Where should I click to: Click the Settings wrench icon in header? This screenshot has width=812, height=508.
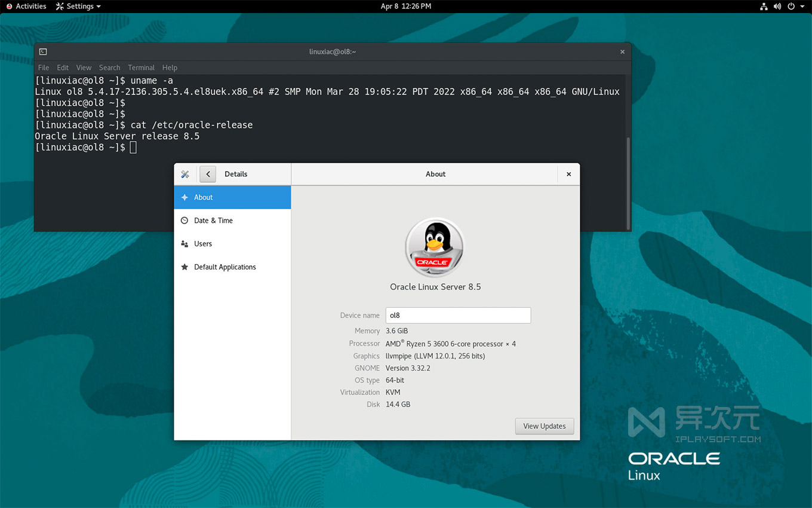pyautogui.click(x=185, y=175)
